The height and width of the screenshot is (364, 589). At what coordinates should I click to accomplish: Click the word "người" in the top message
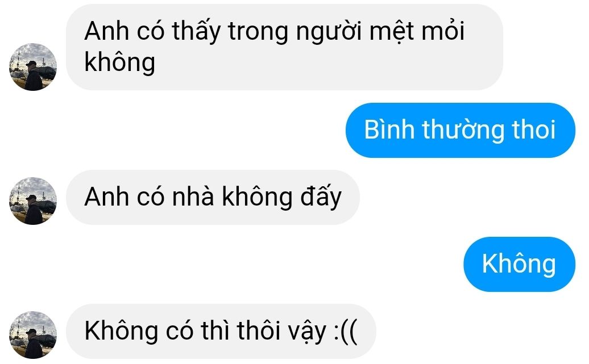point(329,32)
